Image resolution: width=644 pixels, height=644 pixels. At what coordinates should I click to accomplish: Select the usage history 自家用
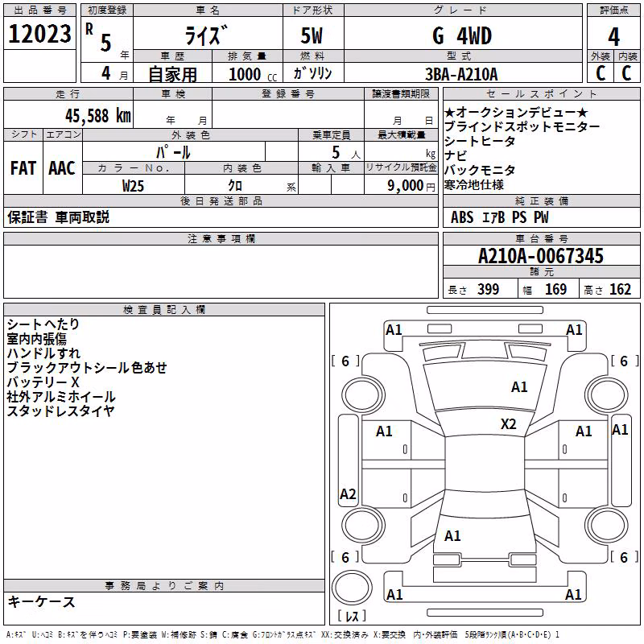[x=172, y=74]
